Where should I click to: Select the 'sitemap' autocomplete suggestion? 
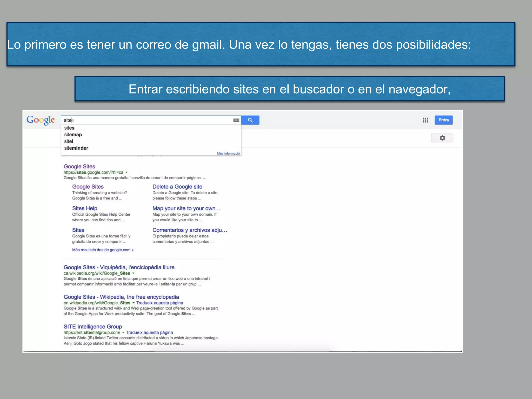pyautogui.click(x=73, y=135)
